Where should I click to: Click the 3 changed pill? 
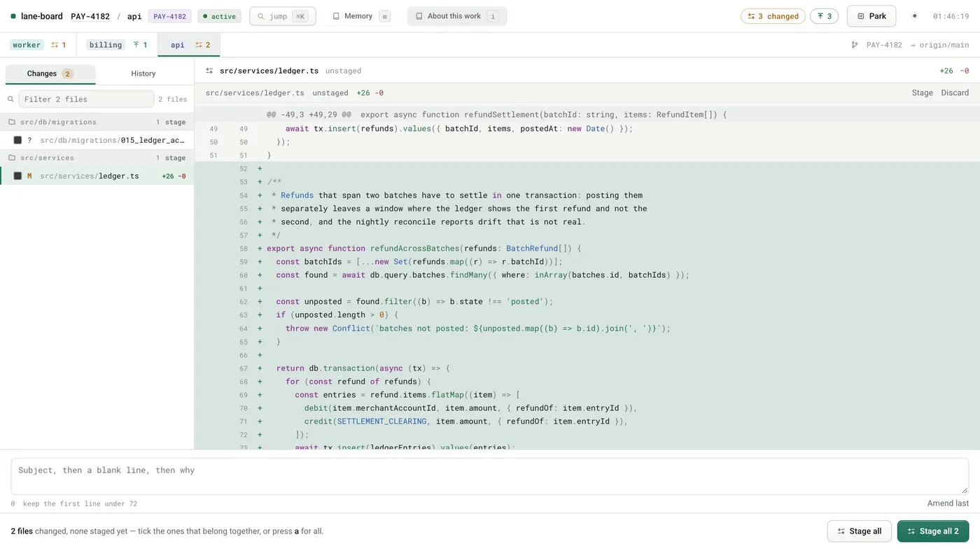coord(773,16)
